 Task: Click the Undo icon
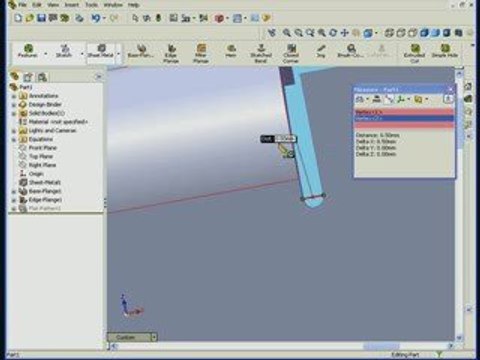click(95, 18)
